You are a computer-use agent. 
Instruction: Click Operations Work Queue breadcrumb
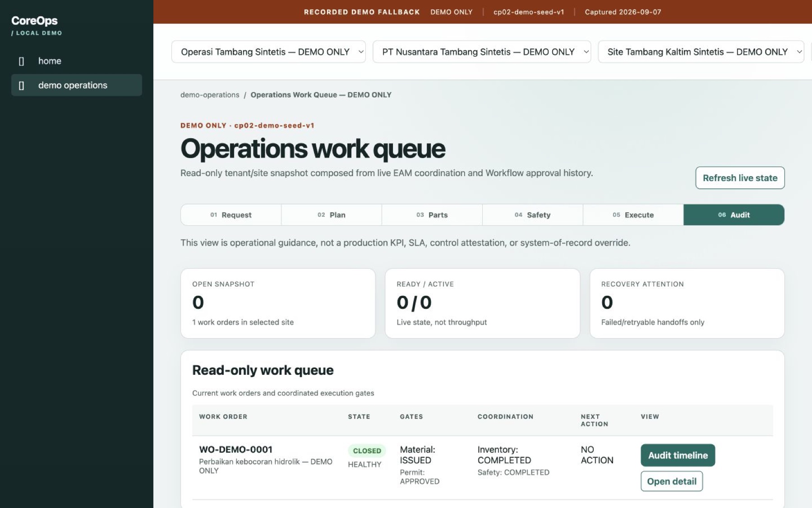tap(321, 95)
